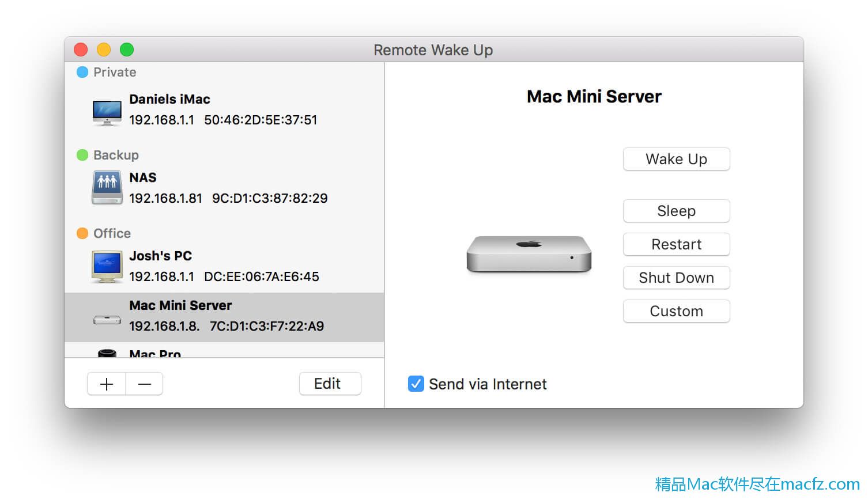Send Wake Up signal to Mac Mini Server
The width and height of the screenshot is (868, 500).
click(677, 159)
